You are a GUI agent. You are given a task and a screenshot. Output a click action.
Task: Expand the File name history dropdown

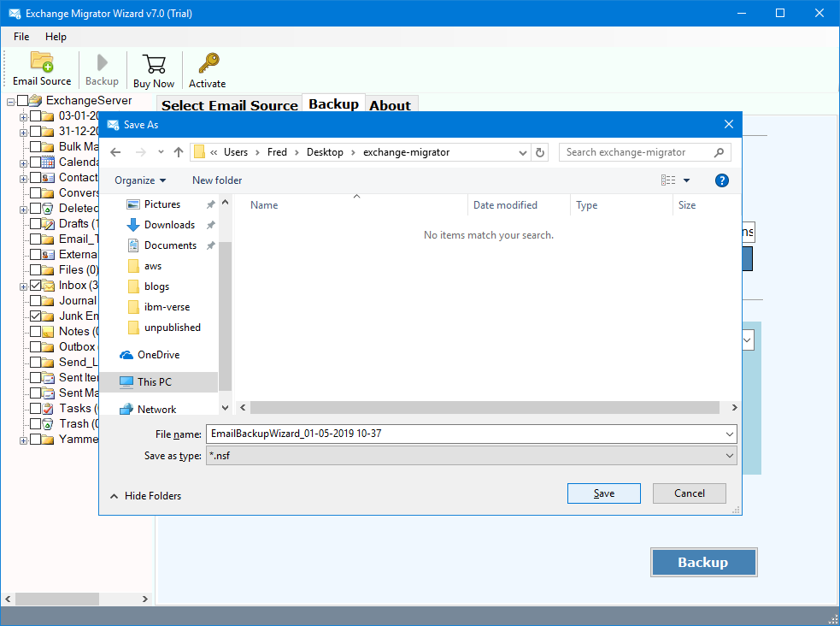tap(729, 434)
